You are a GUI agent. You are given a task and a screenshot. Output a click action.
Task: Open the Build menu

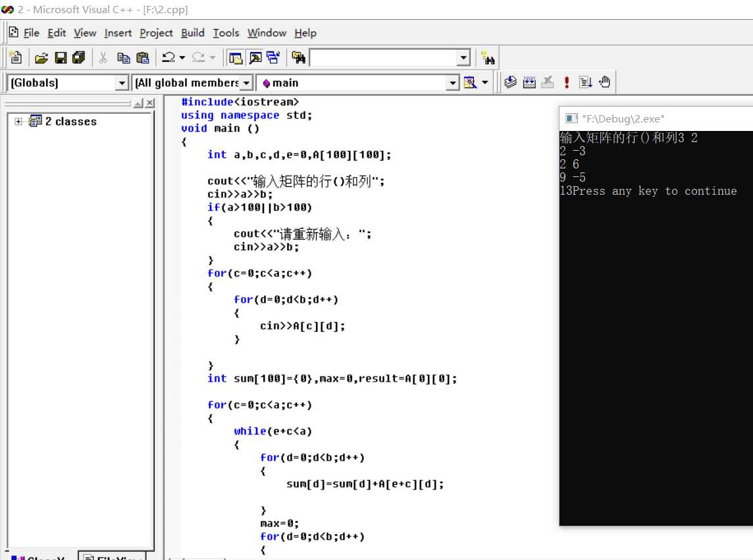tap(193, 33)
